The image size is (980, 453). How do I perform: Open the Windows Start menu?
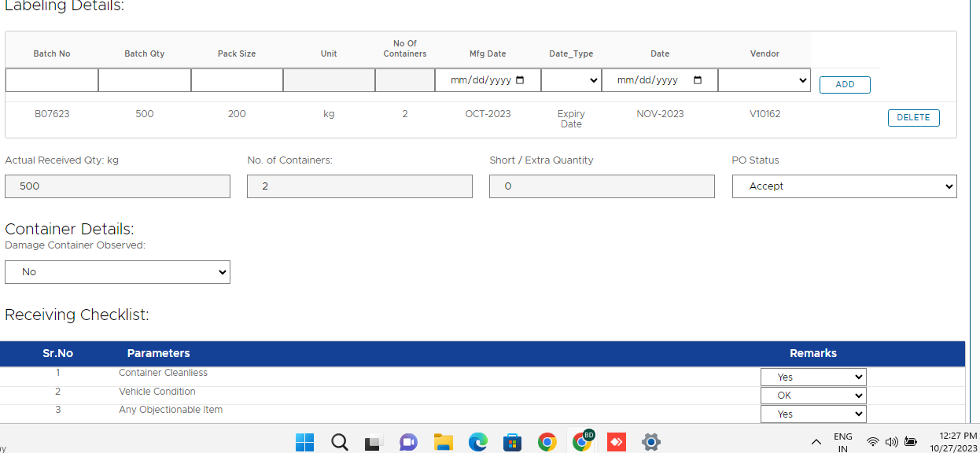[304, 442]
